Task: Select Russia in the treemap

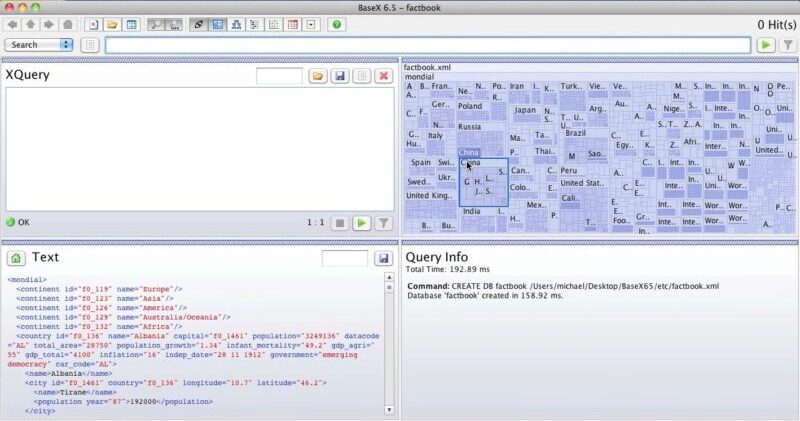Action: point(469,127)
